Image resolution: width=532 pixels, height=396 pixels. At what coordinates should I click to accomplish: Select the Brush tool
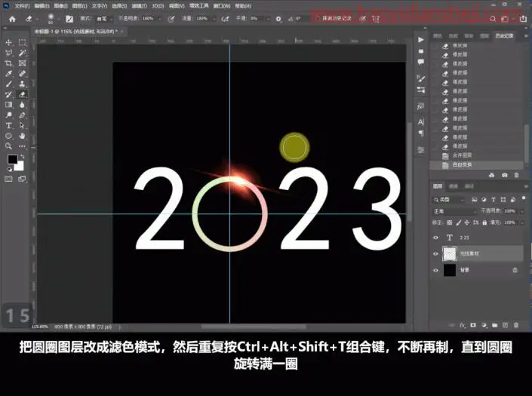[9, 84]
